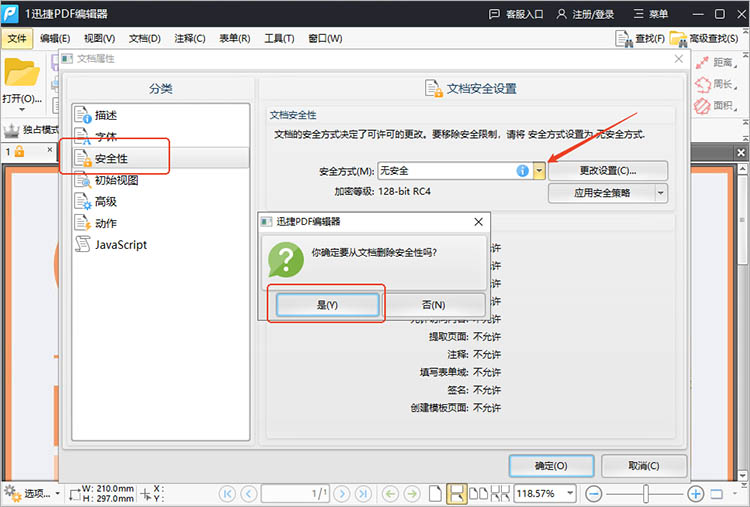Close the panel with the X button
The width and height of the screenshot is (750, 507).
coord(741,153)
